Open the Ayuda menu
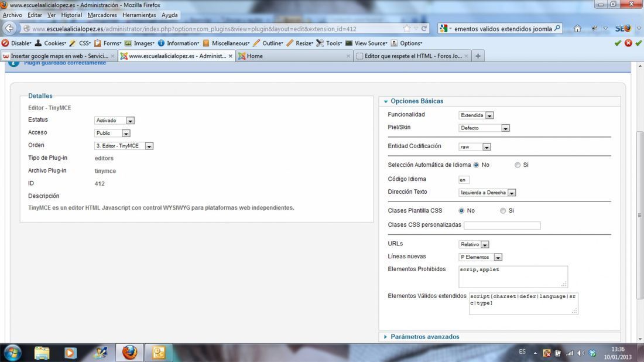 point(169,15)
